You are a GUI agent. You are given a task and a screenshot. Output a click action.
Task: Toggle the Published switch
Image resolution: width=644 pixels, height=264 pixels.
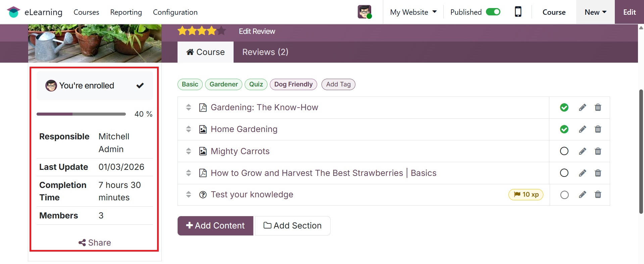493,12
